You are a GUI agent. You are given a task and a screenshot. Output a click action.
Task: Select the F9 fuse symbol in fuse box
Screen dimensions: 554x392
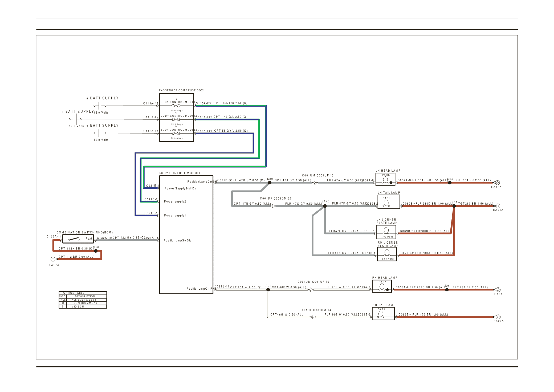point(176,106)
